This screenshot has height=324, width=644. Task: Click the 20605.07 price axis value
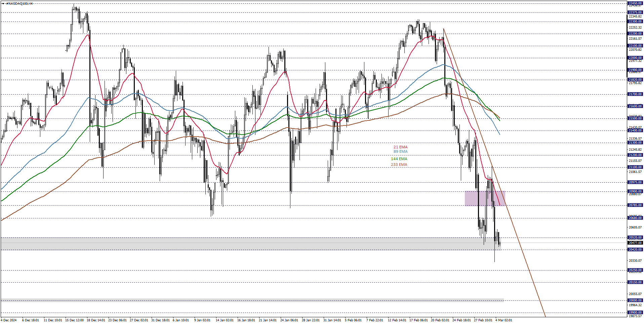coord(635,227)
